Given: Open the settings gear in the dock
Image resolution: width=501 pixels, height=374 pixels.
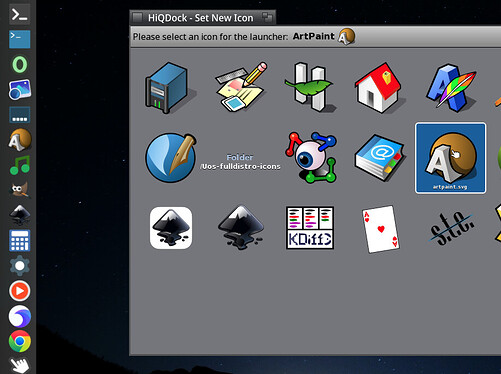Looking at the screenshot, I should pos(20,266).
